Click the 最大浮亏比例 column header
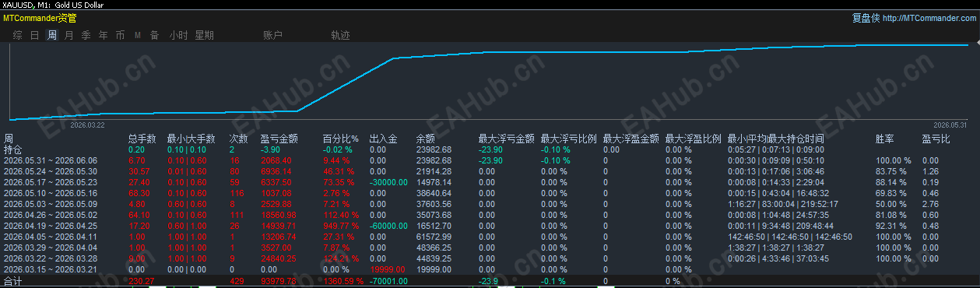980x288 pixels. [568, 139]
